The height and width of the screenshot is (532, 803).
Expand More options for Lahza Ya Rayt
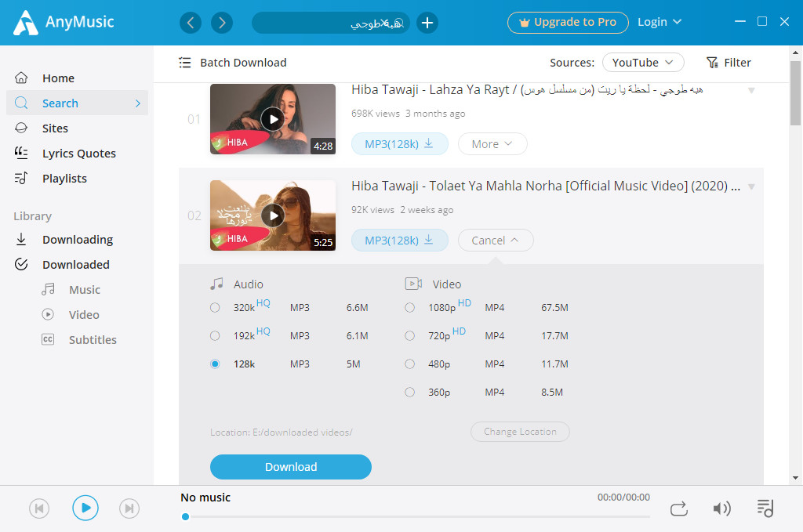point(492,143)
